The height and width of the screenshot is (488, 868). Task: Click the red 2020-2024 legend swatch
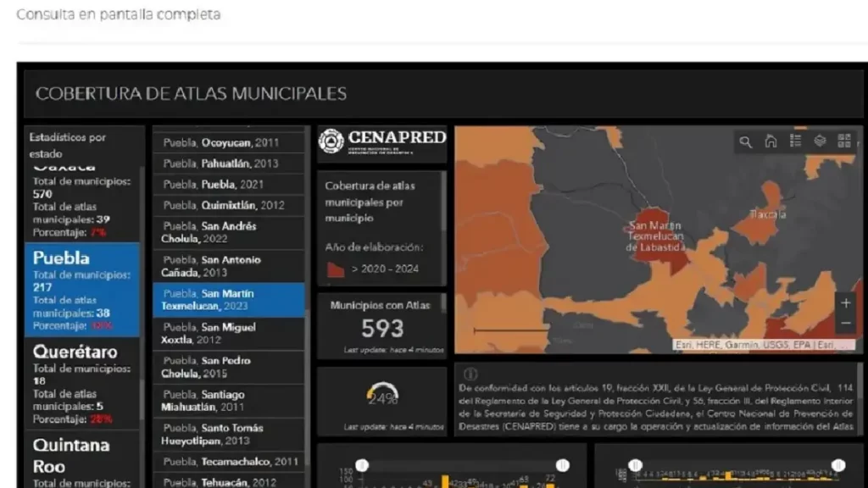click(336, 269)
